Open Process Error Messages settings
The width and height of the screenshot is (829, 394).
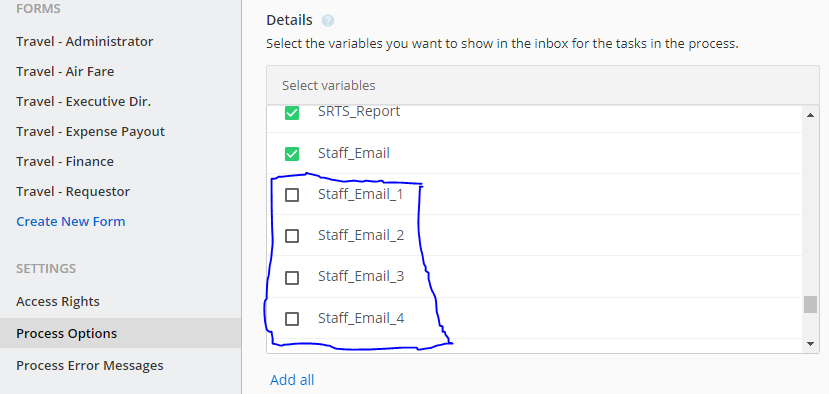tap(90, 365)
